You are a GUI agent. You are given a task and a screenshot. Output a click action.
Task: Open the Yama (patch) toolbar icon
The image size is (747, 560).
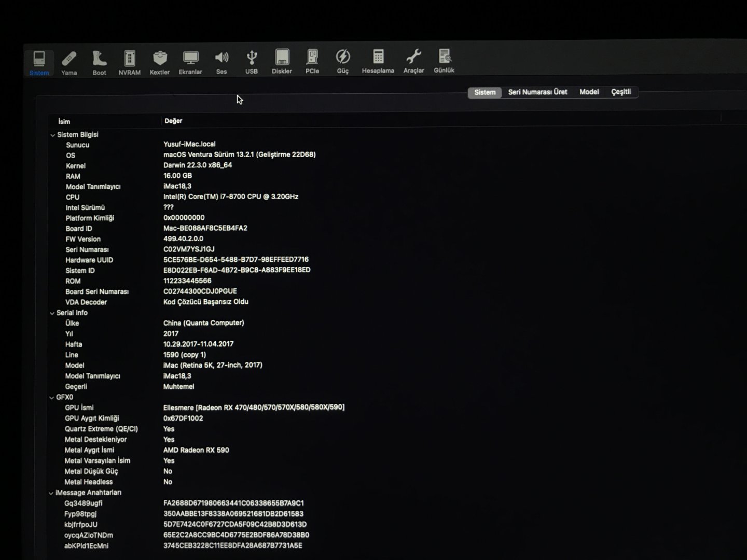(x=69, y=63)
